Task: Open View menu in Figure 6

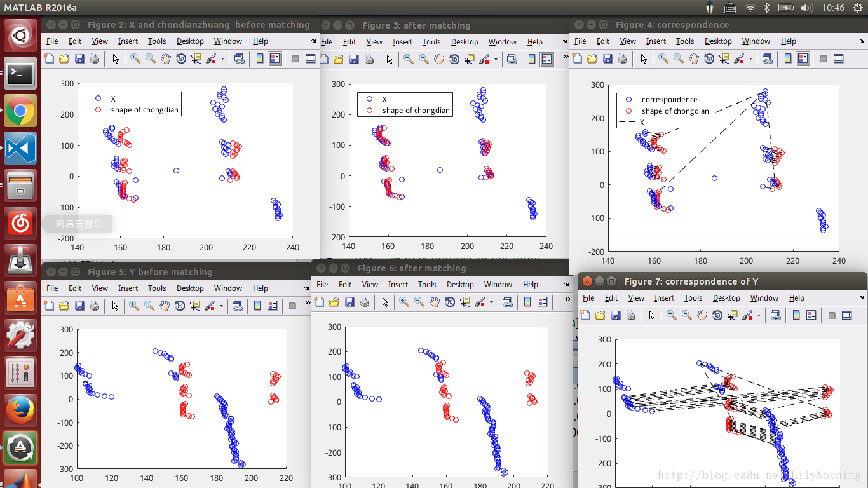Action: pyautogui.click(x=370, y=285)
